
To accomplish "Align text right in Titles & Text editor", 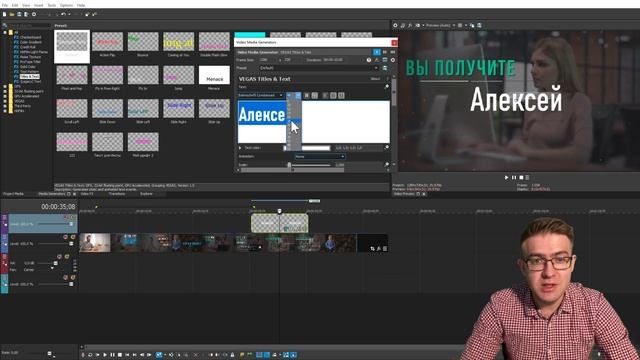I will pyautogui.click(x=341, y=95).
